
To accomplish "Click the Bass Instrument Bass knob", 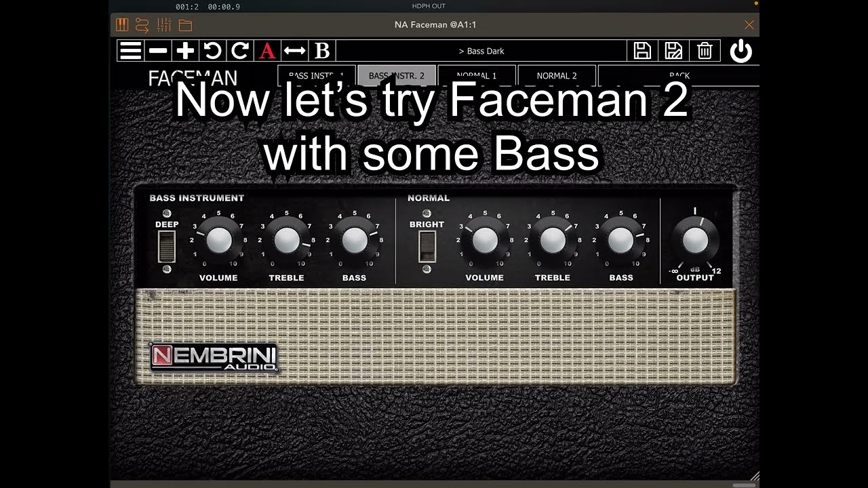I will pos(354,240).
